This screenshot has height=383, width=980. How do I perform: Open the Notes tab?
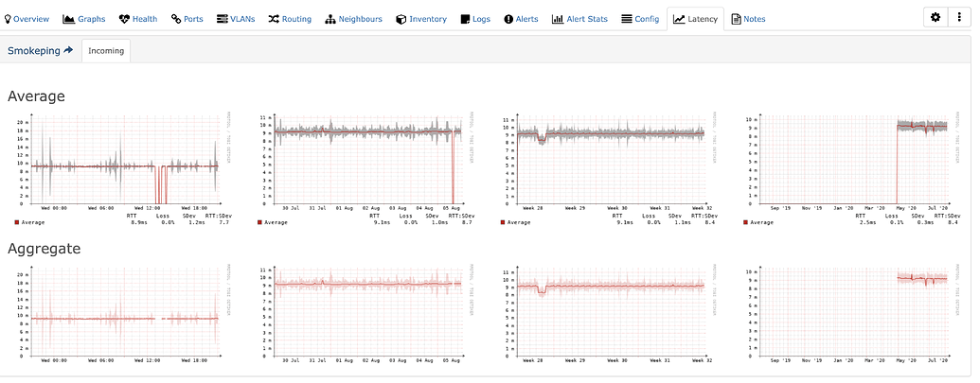pyautogui.click(x=748, y=19)
